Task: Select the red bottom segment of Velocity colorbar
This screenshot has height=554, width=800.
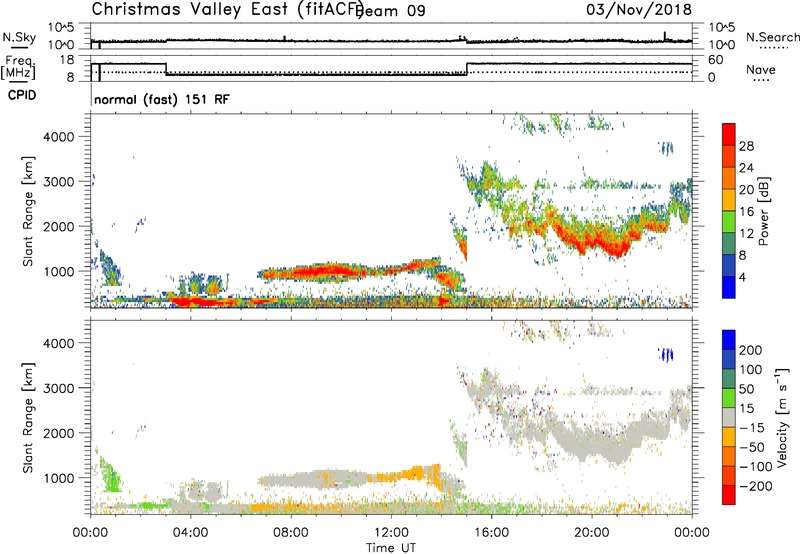Action: click(729, 495)
